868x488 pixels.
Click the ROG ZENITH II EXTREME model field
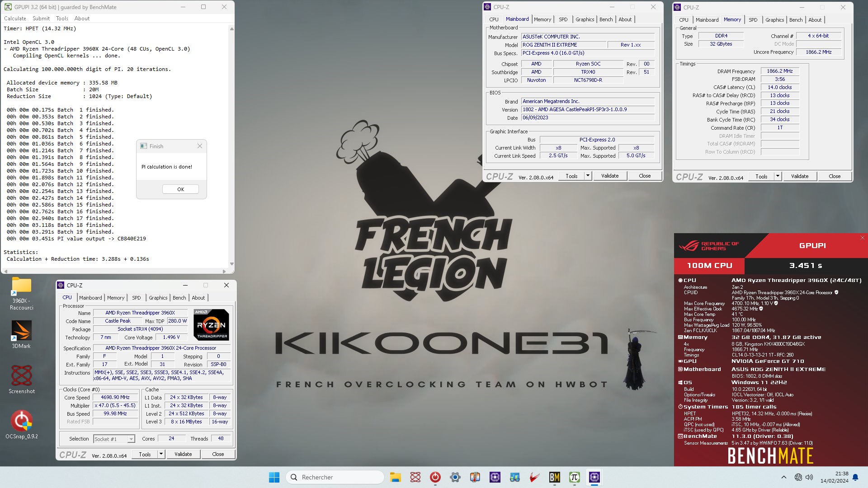[x=563, y=45]
